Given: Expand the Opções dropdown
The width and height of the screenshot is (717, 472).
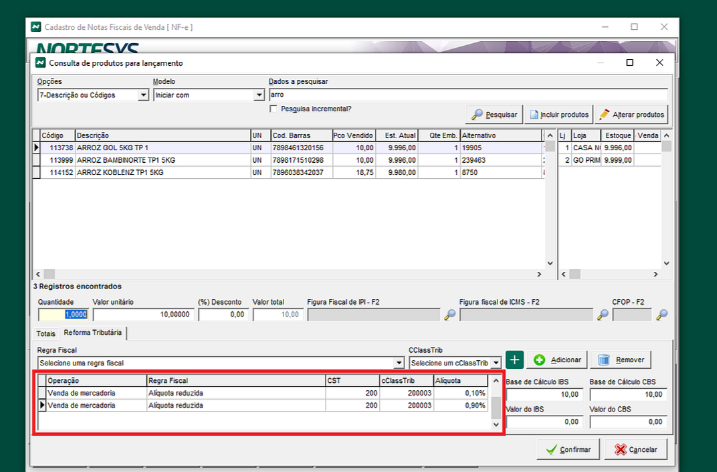Looking at the screenshot, I should (143, 95).
